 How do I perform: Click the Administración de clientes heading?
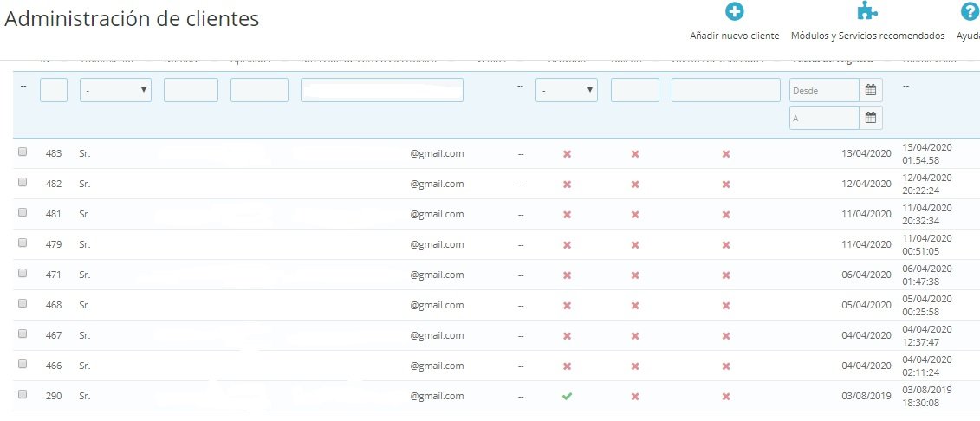[132, 19]
